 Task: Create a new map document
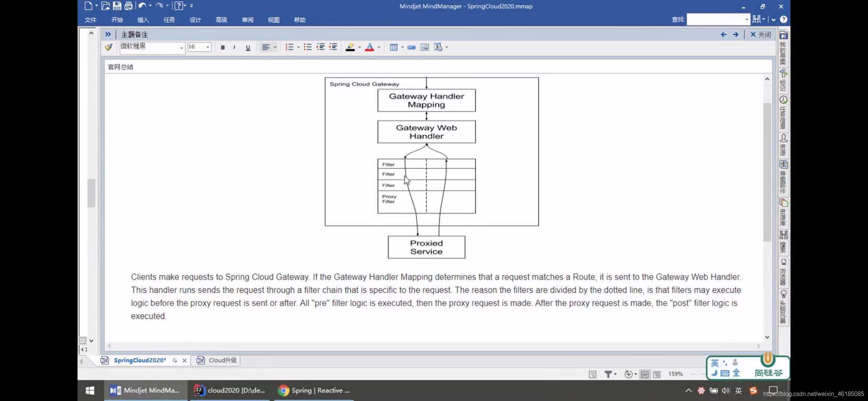88,6
